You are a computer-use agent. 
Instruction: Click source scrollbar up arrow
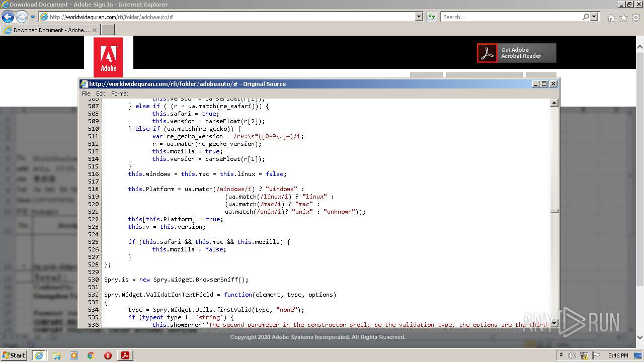coord(554,103)
